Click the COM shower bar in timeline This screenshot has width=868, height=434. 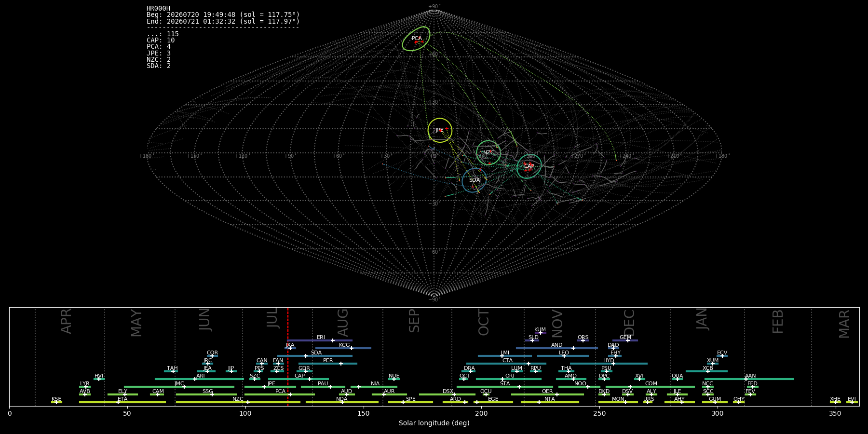click(x=650, y=387)
